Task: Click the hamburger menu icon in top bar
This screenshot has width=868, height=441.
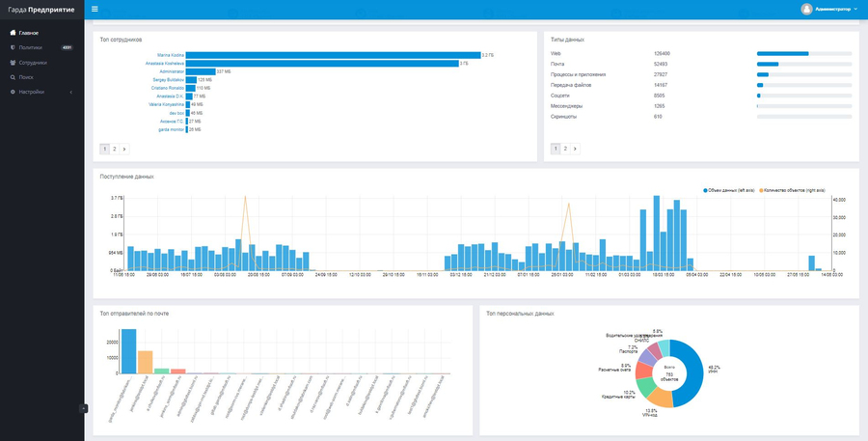Action: click(95, 9)
